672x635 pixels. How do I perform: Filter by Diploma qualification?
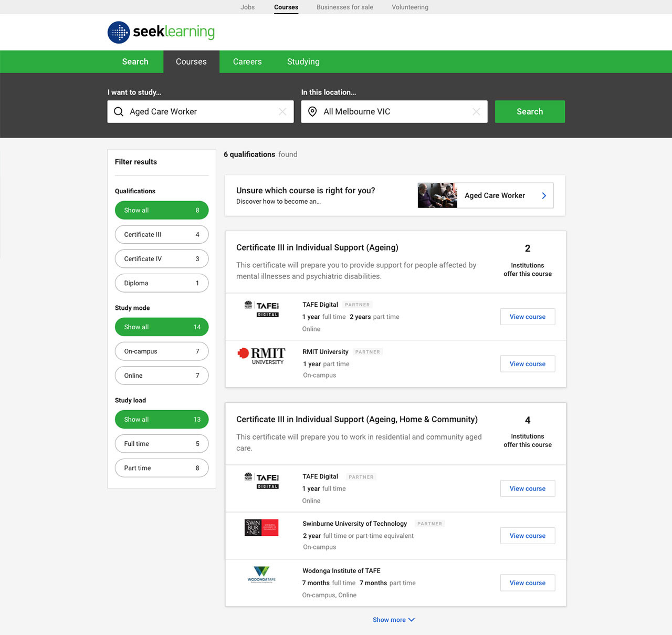tap(162, 283)
